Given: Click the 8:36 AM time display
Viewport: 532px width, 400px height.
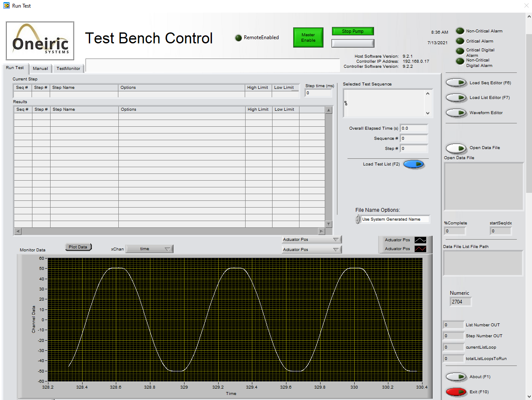Looking at the screenshot, I should tap(440, 32).
